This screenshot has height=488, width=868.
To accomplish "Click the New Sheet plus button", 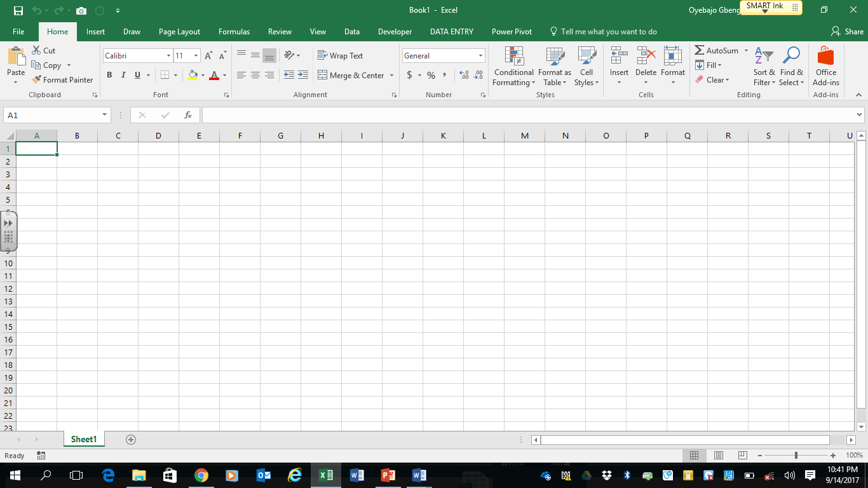I will point(130,438).
